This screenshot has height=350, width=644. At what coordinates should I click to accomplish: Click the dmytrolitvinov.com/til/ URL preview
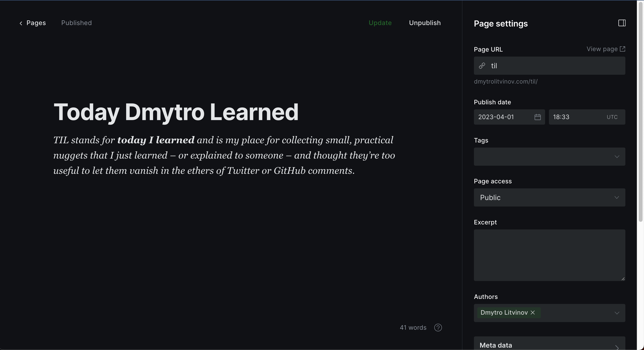click(x=506, y=82)
